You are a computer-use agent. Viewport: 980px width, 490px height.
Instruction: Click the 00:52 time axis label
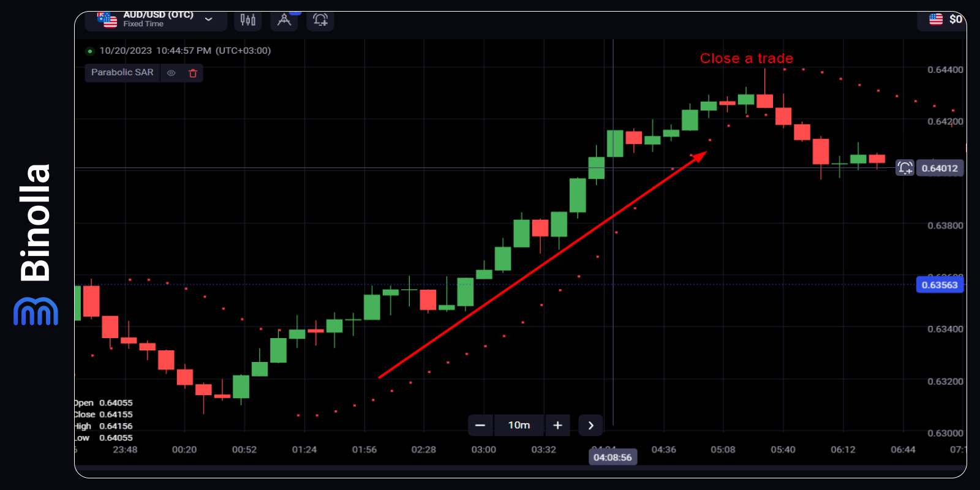[244, 450]
